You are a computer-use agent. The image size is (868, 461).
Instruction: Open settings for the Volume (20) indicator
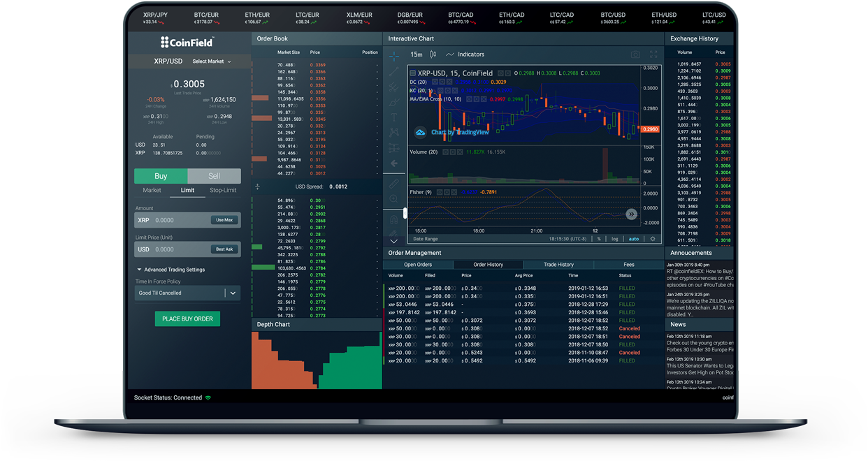pyautogui.click(x=453, y=152)
